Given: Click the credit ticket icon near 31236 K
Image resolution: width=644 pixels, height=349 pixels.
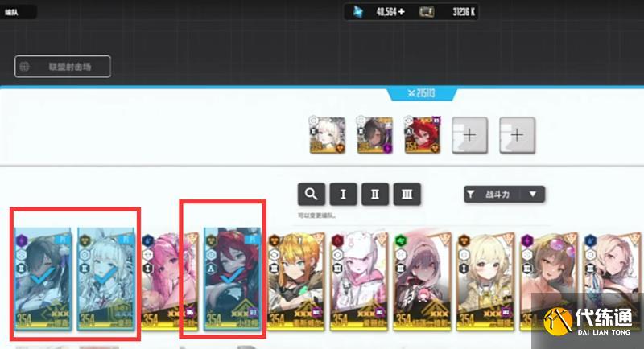Looking at the screenshot, I should tap(427, 12).
